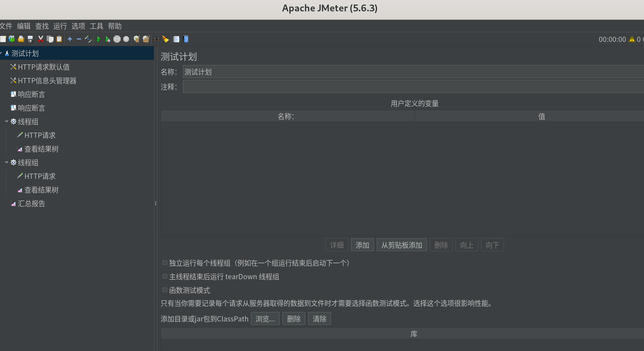
Task: Click the Cut scissors icon
Action: (41, 39)
